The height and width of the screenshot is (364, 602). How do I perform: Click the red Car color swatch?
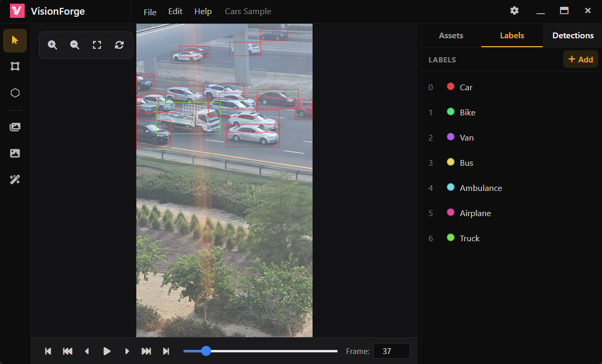pos(451,87)
